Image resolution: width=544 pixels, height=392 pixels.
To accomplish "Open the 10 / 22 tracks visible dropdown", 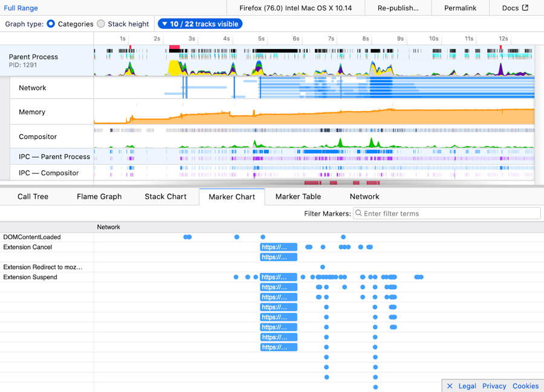I will coord(200,24).
